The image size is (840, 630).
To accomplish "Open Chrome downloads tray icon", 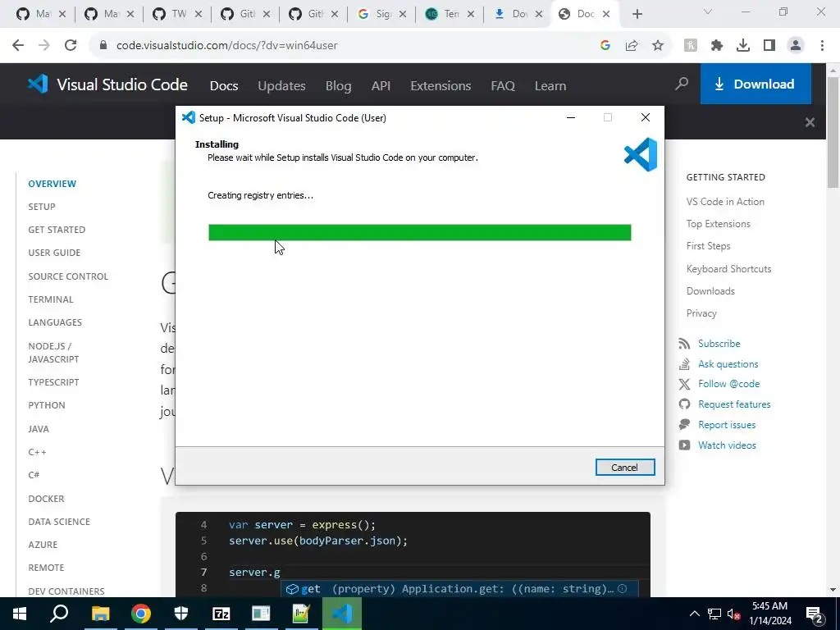I will [743, 46].
